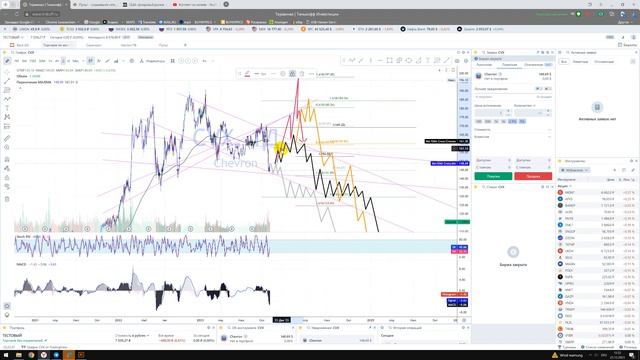Screen dimensions: 640x360
Task: Click the Yandex browser taskbar icon
Action: [x=44, y=355]
